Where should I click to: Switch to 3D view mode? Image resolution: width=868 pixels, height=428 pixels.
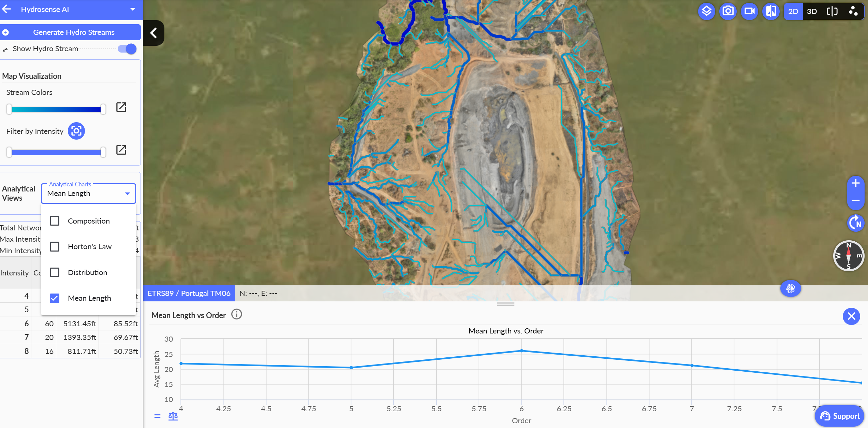coord(812,11)
